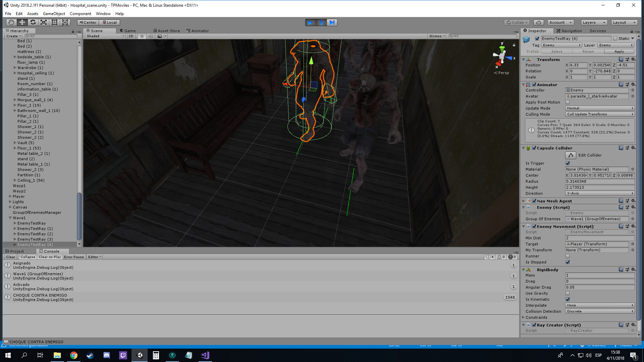Viewport: 644px width, 362px height.
Task: Open the GameObject menu
Action: (54, 13)
